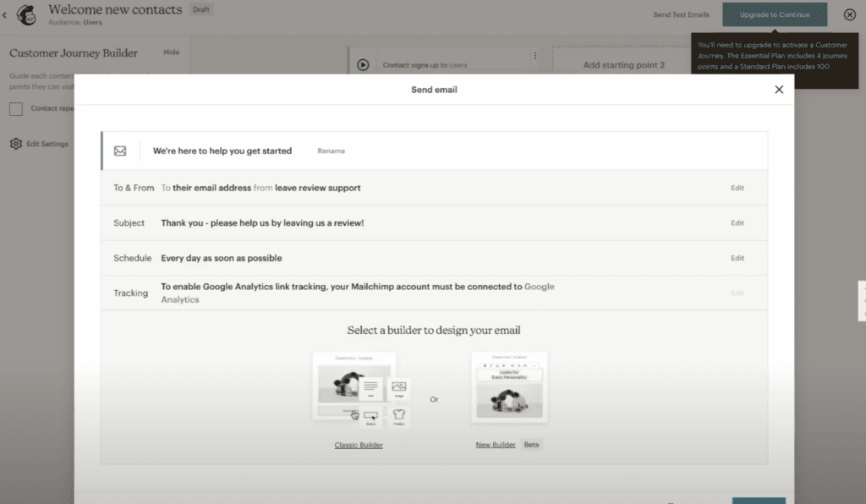Click the Edit Settings gear icon

point(16,144)
